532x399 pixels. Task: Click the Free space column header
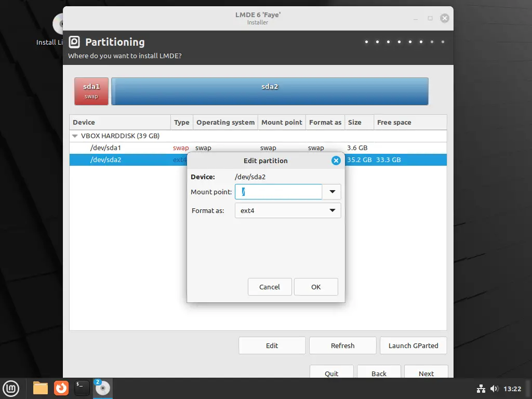(x=410, y=123)
